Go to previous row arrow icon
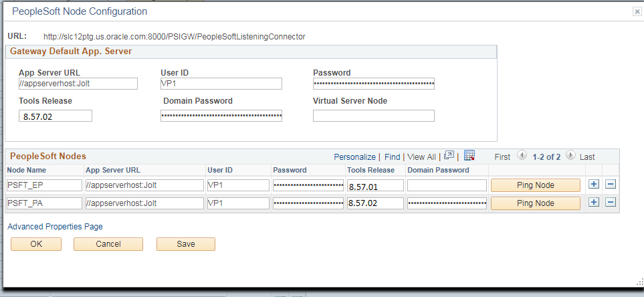 tap(522, 156)
